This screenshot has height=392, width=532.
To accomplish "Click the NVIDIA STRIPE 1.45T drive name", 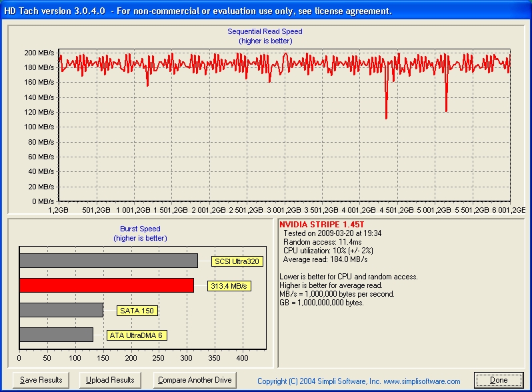I will tap(321, 225).
